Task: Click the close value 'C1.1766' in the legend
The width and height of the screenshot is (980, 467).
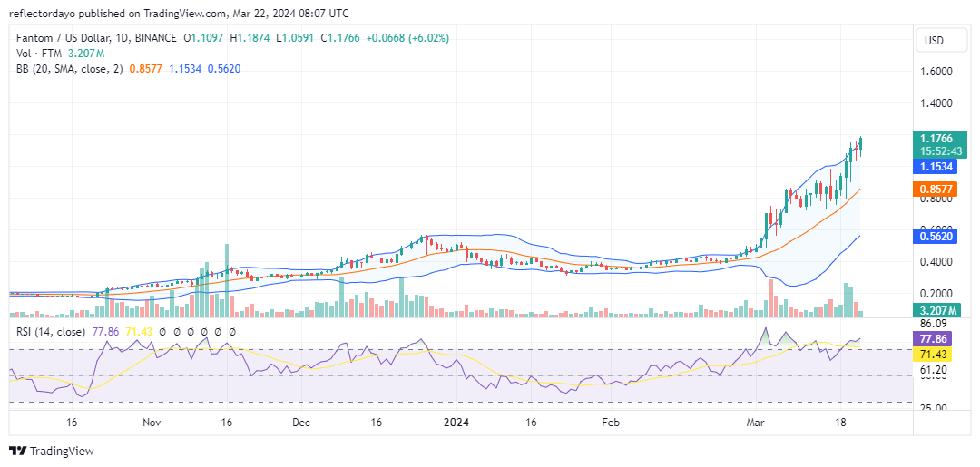Action: (x=340, y=38)
